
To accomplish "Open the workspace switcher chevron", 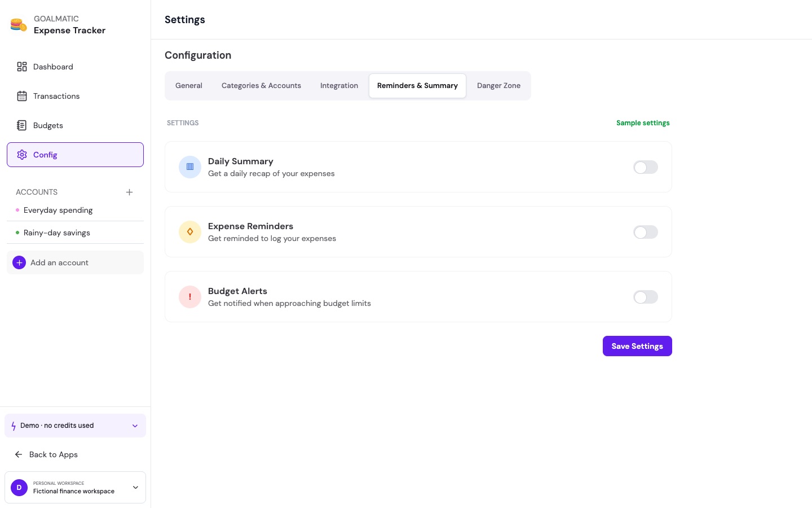I will (x=135, y=488).
